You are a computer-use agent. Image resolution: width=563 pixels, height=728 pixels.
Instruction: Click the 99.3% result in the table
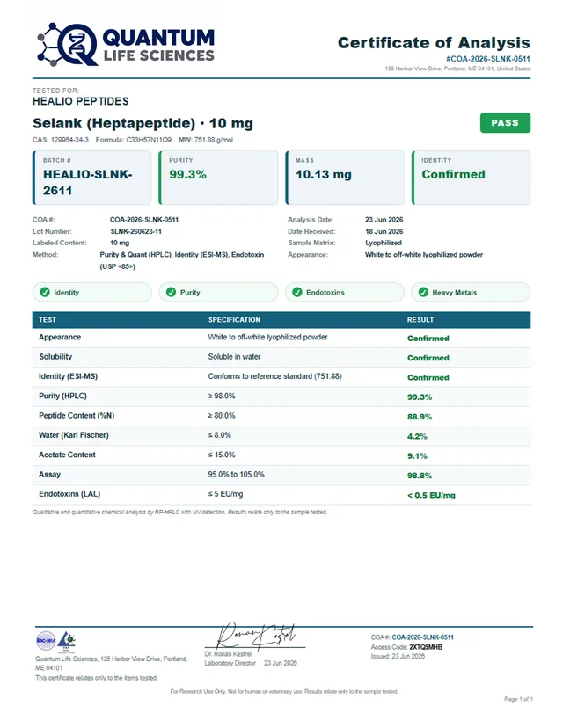pyautogui.click(x=420, y=397)
